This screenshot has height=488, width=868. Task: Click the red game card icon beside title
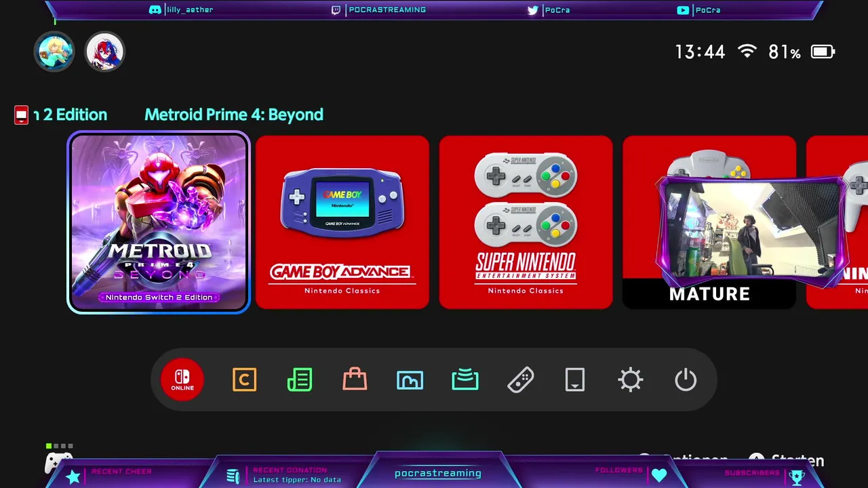21,115
